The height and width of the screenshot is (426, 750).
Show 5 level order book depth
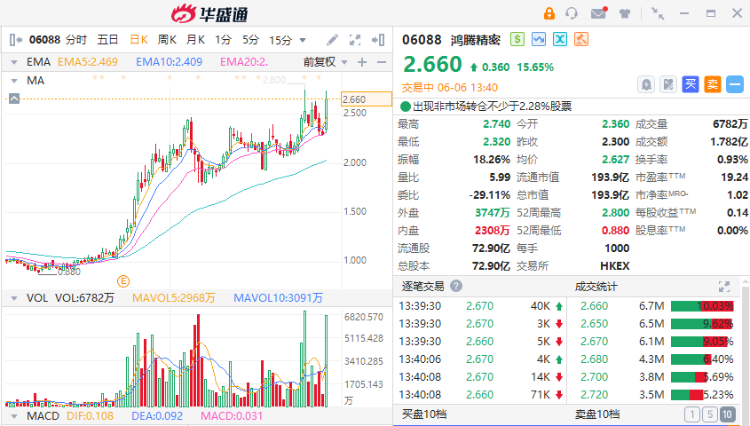(710, 414)
